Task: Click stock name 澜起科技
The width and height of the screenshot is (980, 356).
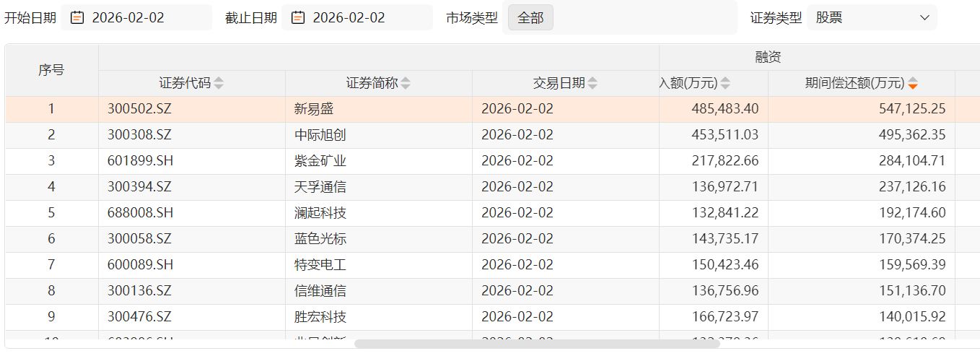Action: pos(320,214)
